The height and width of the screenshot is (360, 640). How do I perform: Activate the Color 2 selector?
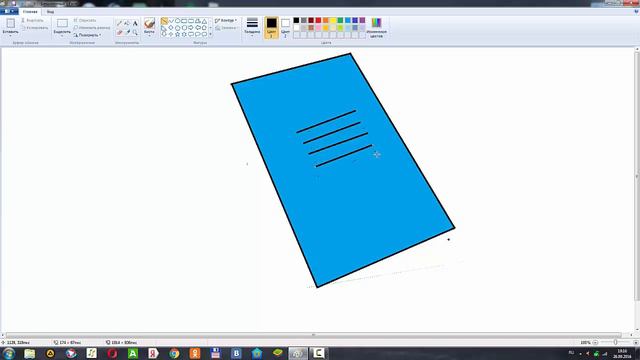point(285,27)
